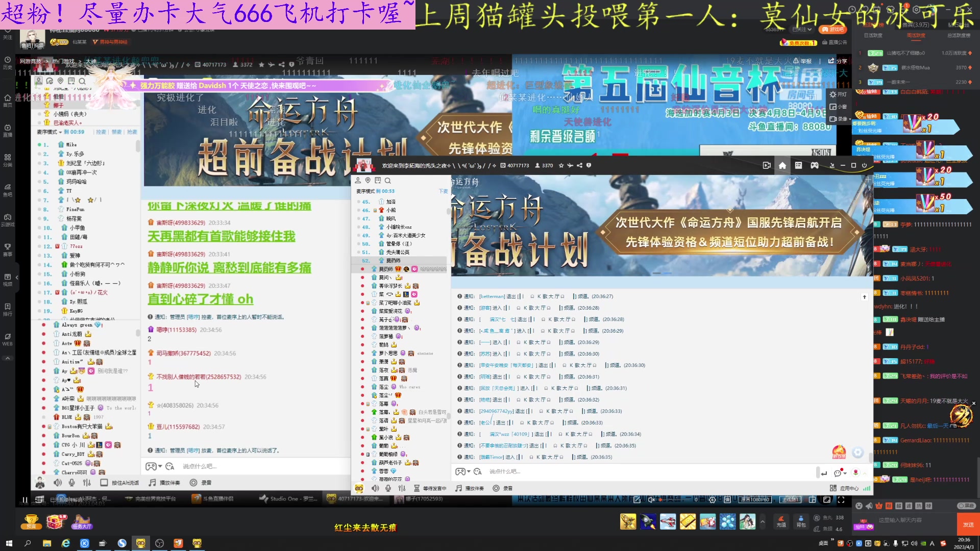Tick 按住Alt说话 checkbox in back YY window
The image size is (980, 551).
click(x=104, y=483)
